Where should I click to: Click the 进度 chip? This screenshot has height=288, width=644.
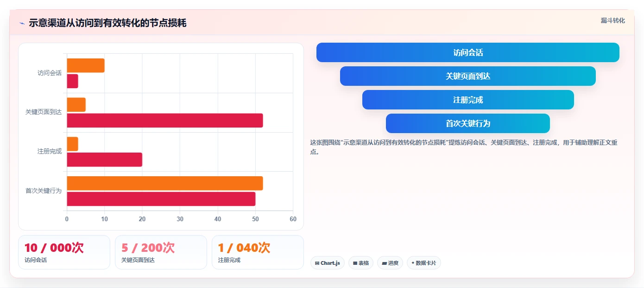(390, 263)
